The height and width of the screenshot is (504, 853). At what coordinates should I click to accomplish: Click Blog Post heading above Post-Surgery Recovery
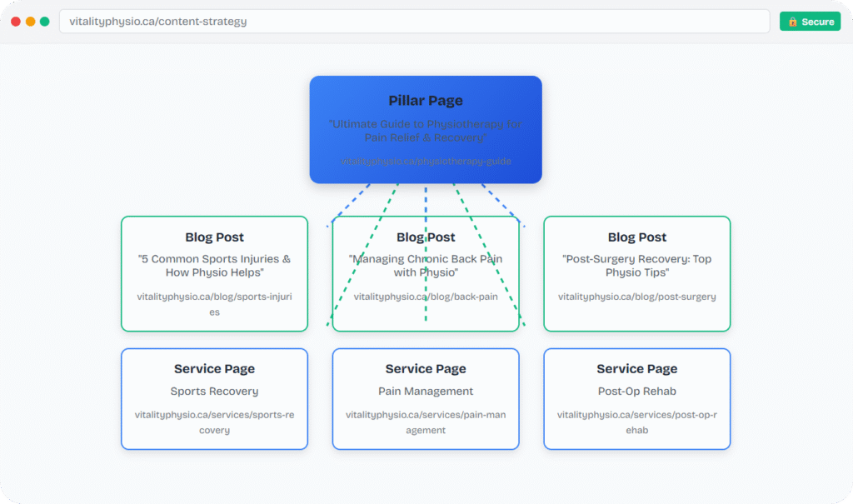tap(637, 237)
